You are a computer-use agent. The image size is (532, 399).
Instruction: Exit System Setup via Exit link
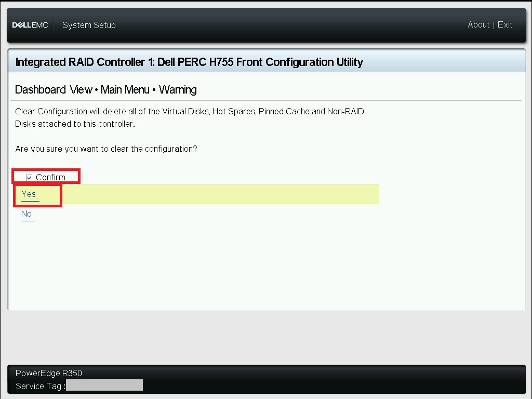pos(505,25)
